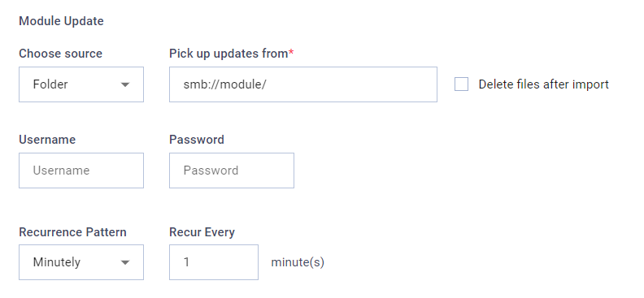The width and height of the screenshot is (644, 298).
Task: Select the Recur Every number field
Action: (x=214, y=262)
